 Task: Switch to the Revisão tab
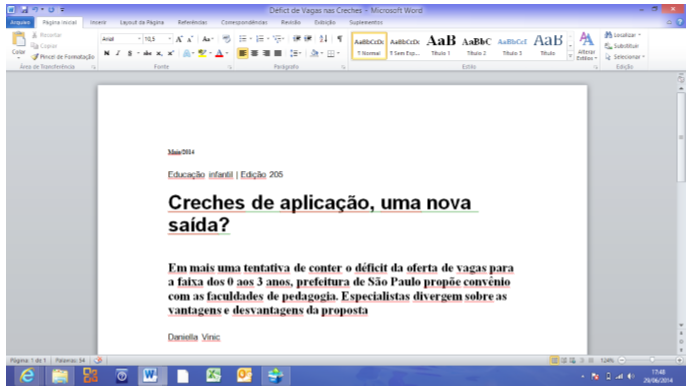click(x=291, y=22)
